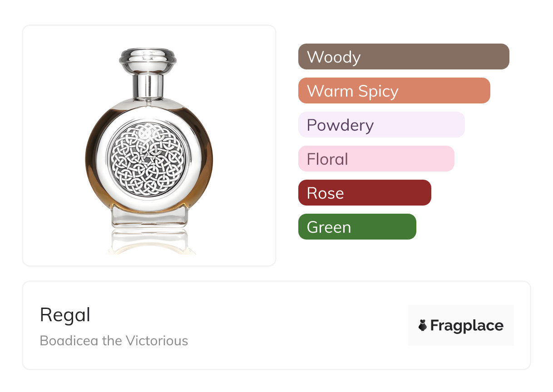The height and width of the screenshot is (392, 553).
Task: Click the Powdery text label
Action: (340, 125)
